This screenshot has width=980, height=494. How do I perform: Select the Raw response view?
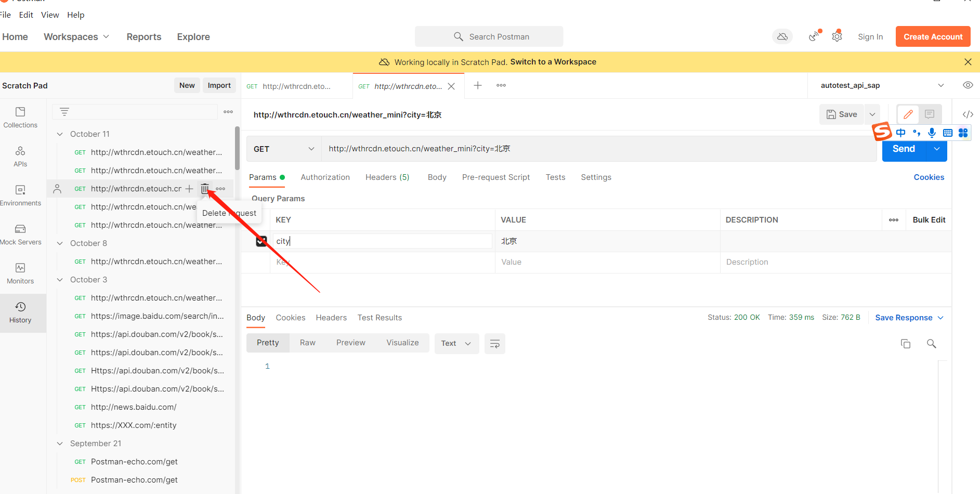308,343
